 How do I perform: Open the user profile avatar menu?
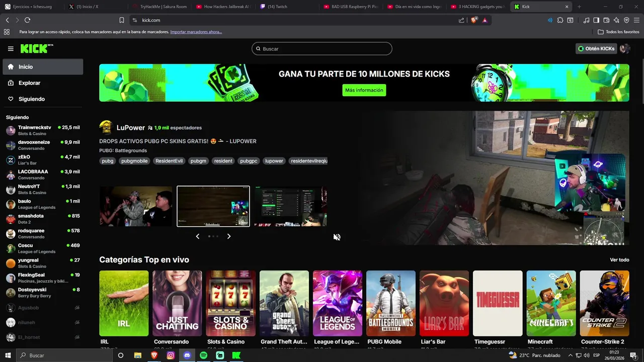tap(625, 49)
